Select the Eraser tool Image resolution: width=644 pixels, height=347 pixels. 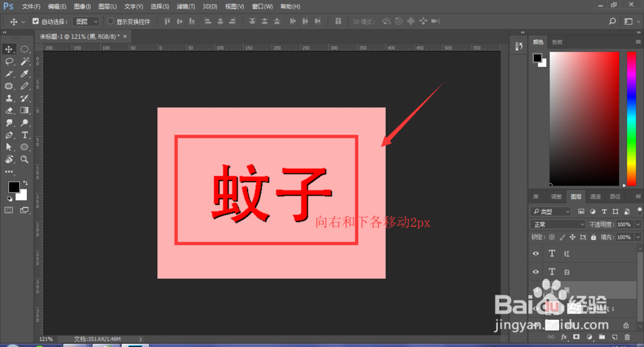coord(8,111)
